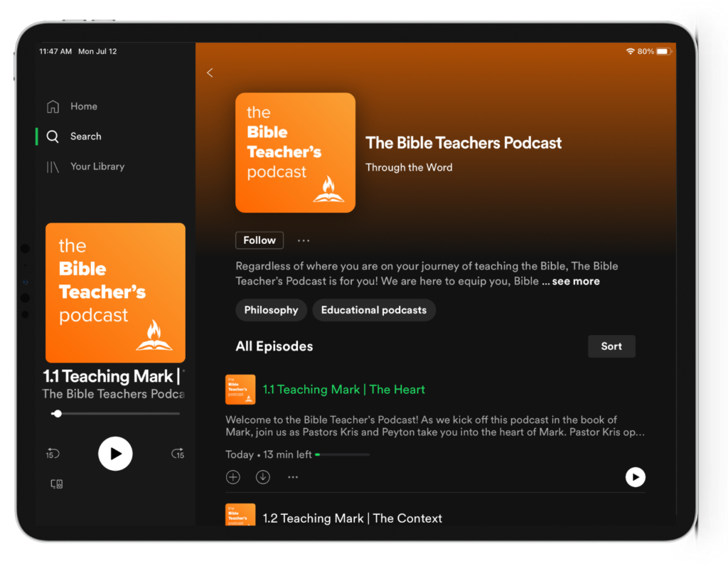The width and height of the screenshot is (728, 576).
Task: Open episode 1.2 Teaching Mark | The Context
Action: click(x=353, y=518)
